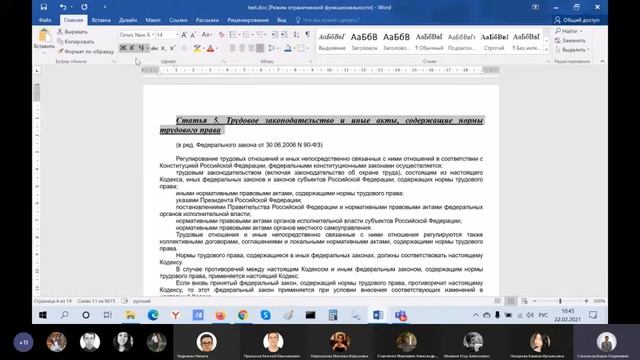Justify text alignment
Screen dimensions: 640x360
pos(260,48)
